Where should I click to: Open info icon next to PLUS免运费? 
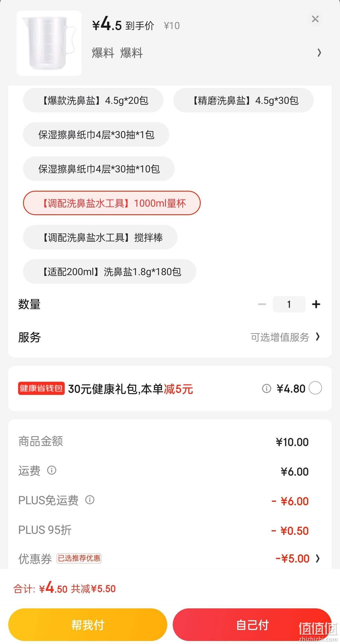(90, 500)
